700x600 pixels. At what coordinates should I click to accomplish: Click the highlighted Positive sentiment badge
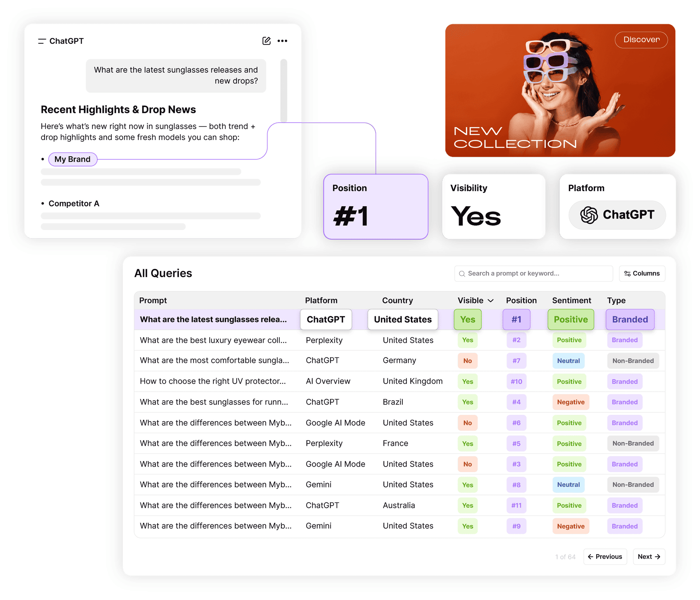[x=571, y=319]
